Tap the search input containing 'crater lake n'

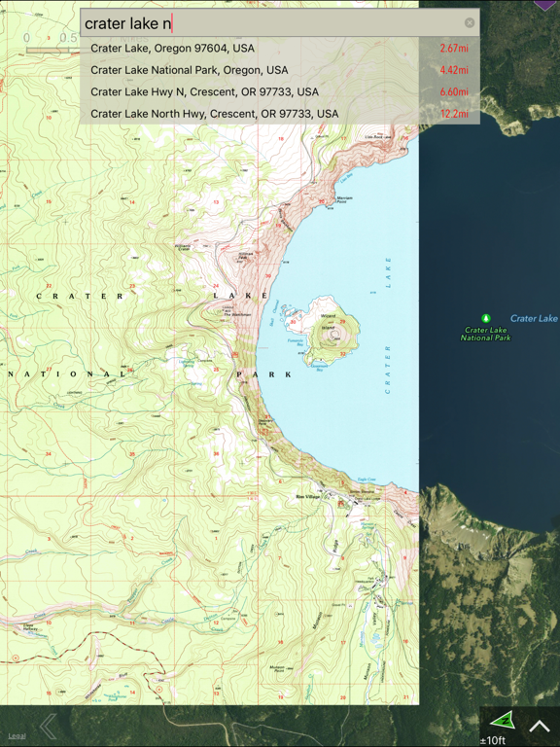tap(280, 22)
